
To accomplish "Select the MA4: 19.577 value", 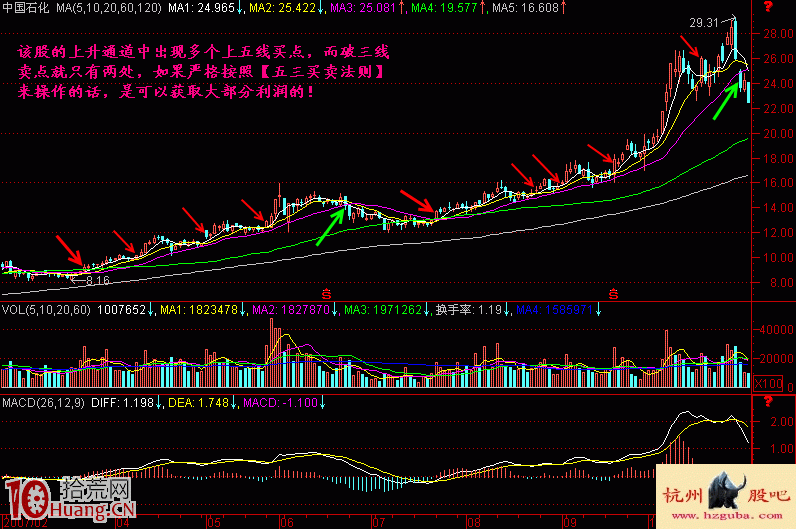I will coord(444,8).
